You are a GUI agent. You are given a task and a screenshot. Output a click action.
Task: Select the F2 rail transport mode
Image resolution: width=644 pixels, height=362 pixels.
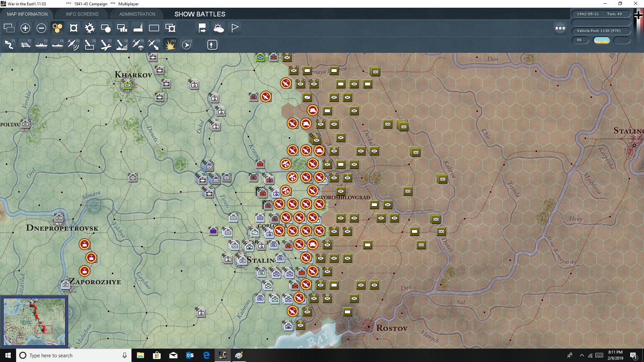click(x=25, y=45)
